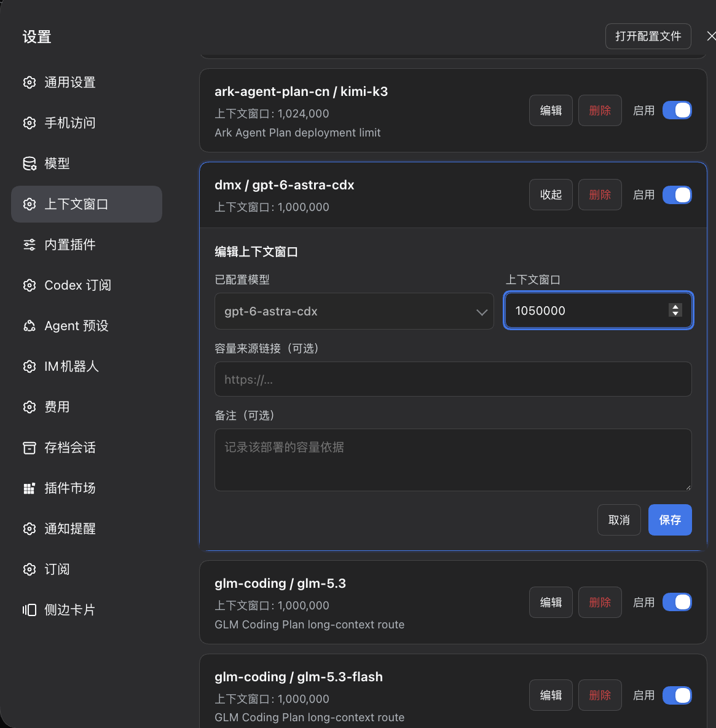The height and width of the screenshot is (728, 716).
Task: Focus the 上下文窗口 number field
Action: 598,311
